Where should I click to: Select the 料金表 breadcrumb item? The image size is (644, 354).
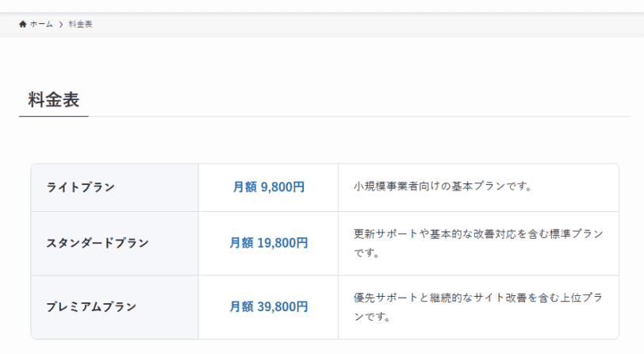pos(80,24)
